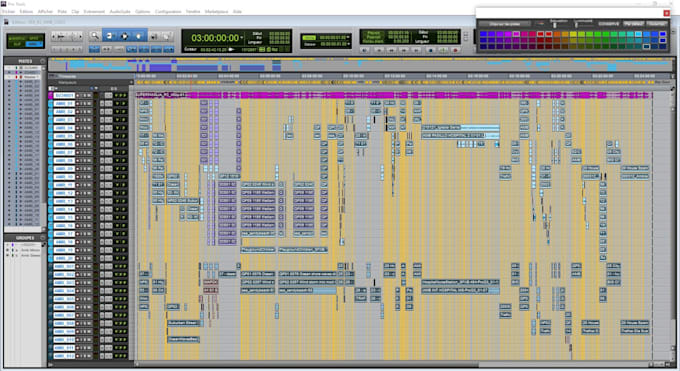
Task: Toggle the blue Grid edit mode button
Action: click(33, 44)
